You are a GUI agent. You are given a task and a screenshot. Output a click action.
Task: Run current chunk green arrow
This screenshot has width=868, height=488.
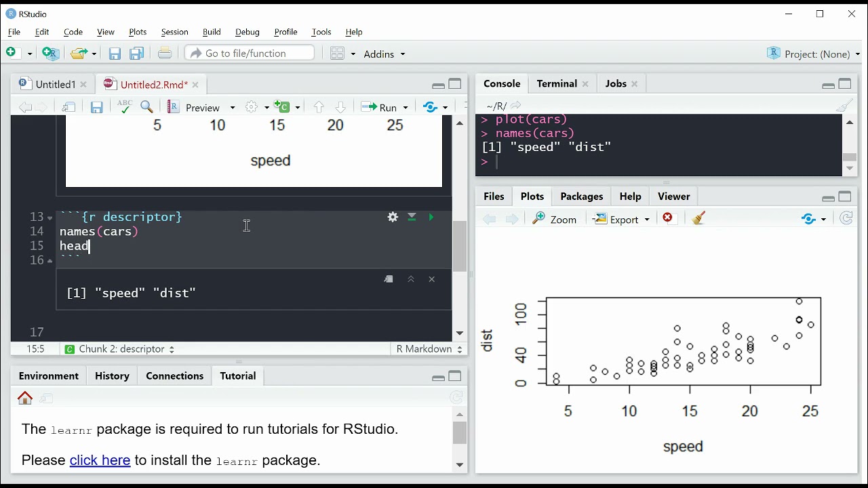(x=431, y=217)
